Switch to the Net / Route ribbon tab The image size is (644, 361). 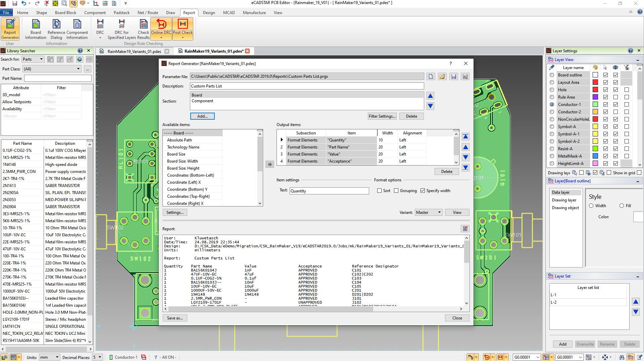(148, 13)
